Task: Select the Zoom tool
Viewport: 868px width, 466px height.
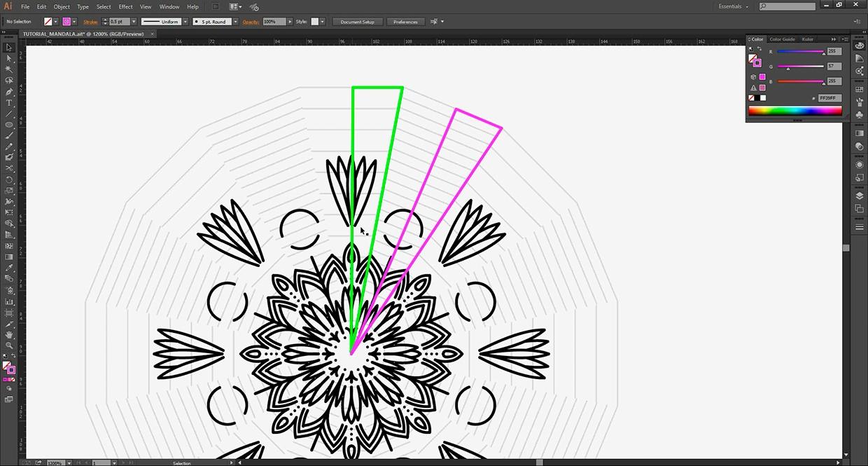Action: pos(9,345)
